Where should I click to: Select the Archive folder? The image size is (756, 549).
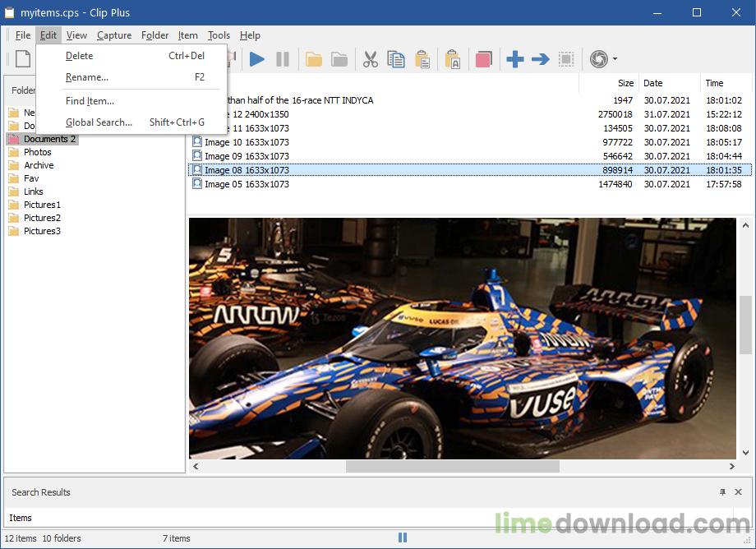39,165
